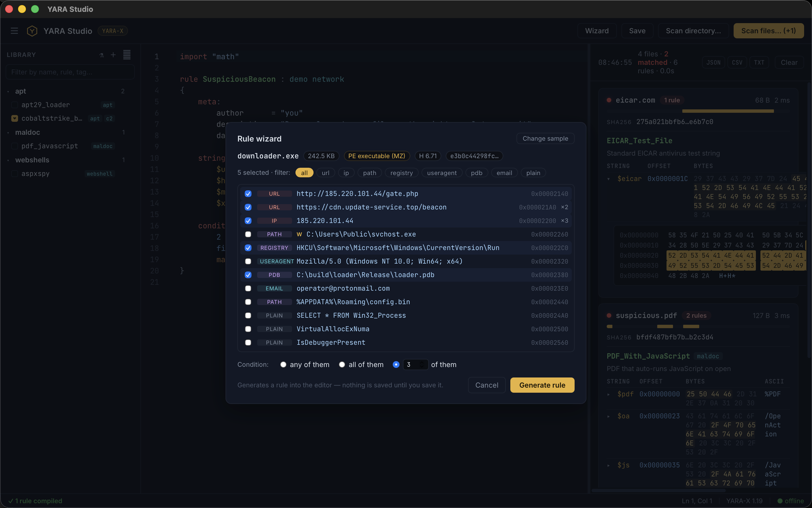Toggle the pdf_javascript library checkbox
Screen dimensions: 812x508
(x=14, y=146)
